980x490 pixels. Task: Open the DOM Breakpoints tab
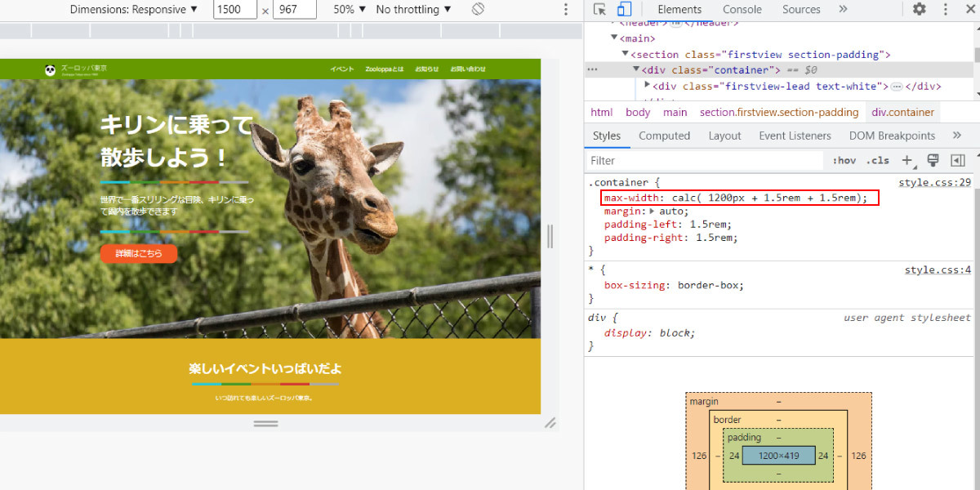pos(892,136)
